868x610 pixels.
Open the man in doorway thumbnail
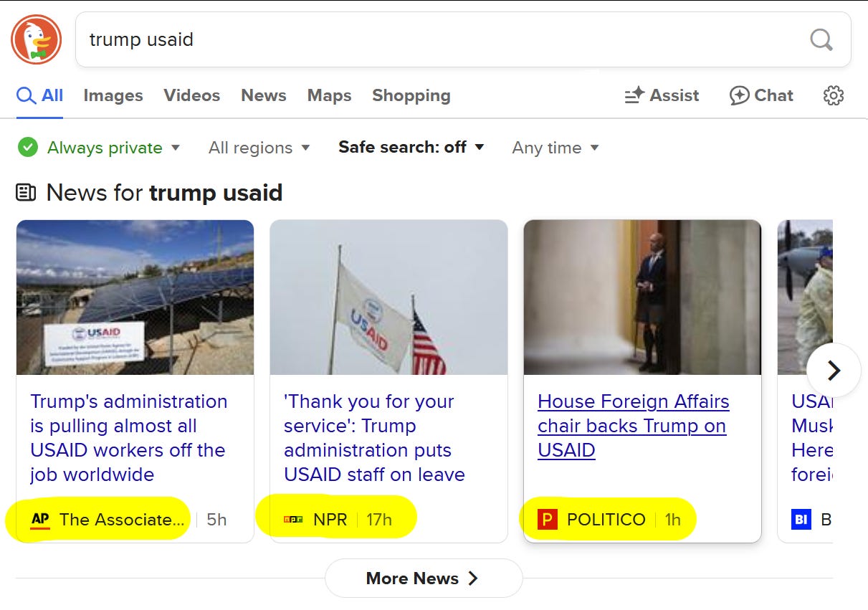pos(642,297)
